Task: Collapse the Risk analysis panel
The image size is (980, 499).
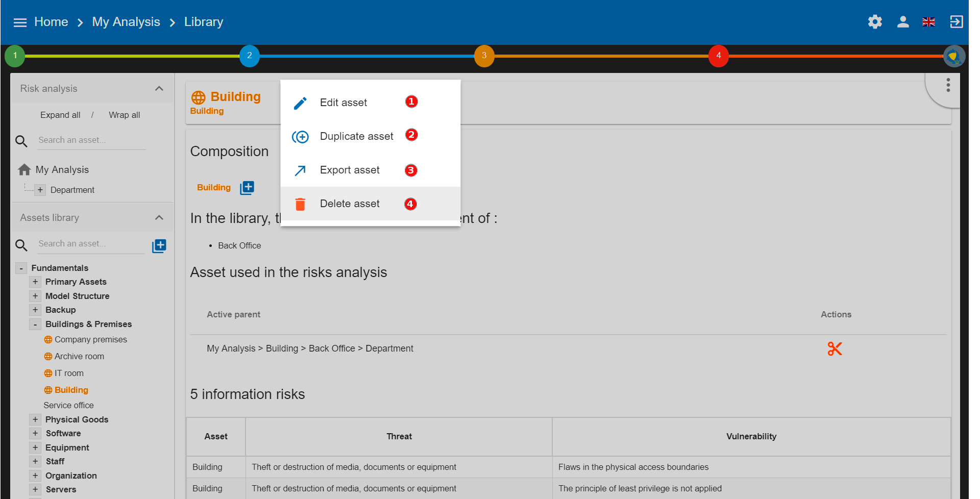Action: [159, 88]
